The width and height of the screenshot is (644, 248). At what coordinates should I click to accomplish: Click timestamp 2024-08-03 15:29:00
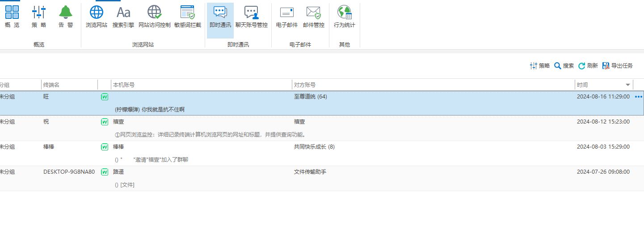pos(603,147)
